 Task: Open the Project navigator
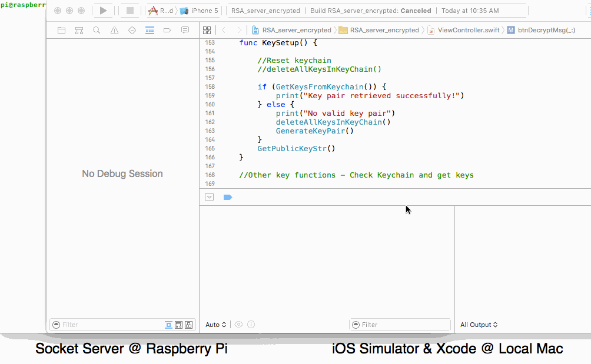61,30
